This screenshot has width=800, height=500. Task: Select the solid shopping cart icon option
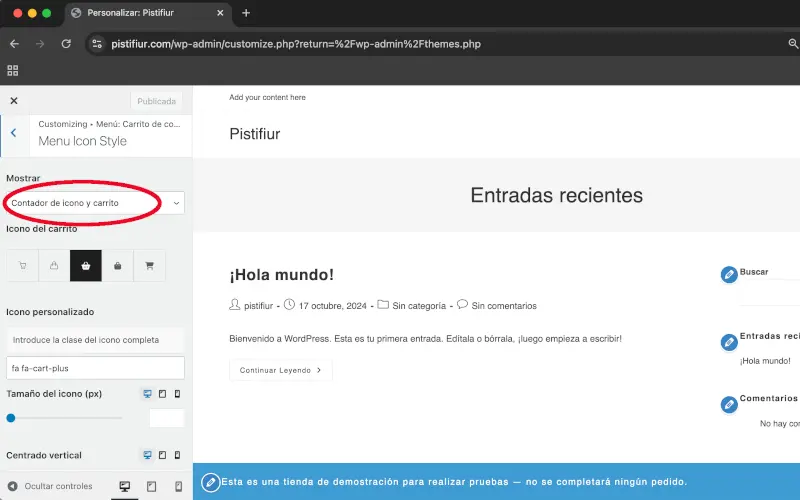tap(149, 265)
